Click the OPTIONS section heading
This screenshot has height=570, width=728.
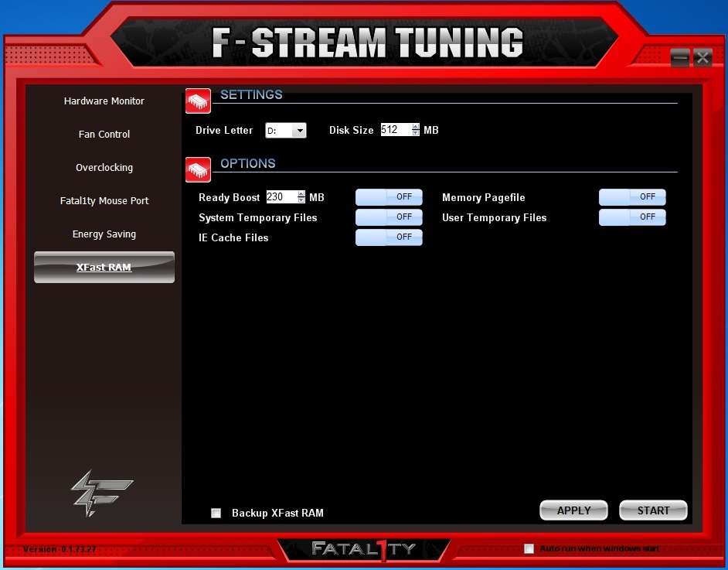(248, 163)
